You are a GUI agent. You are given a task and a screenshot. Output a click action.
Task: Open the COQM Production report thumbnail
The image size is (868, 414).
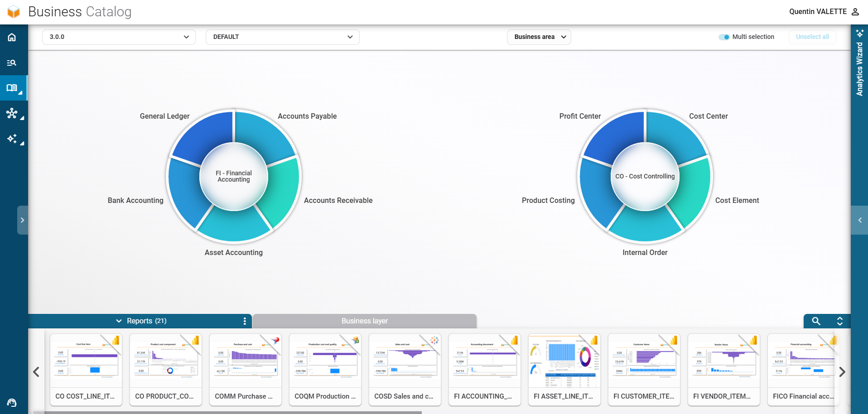pos(325,370)
